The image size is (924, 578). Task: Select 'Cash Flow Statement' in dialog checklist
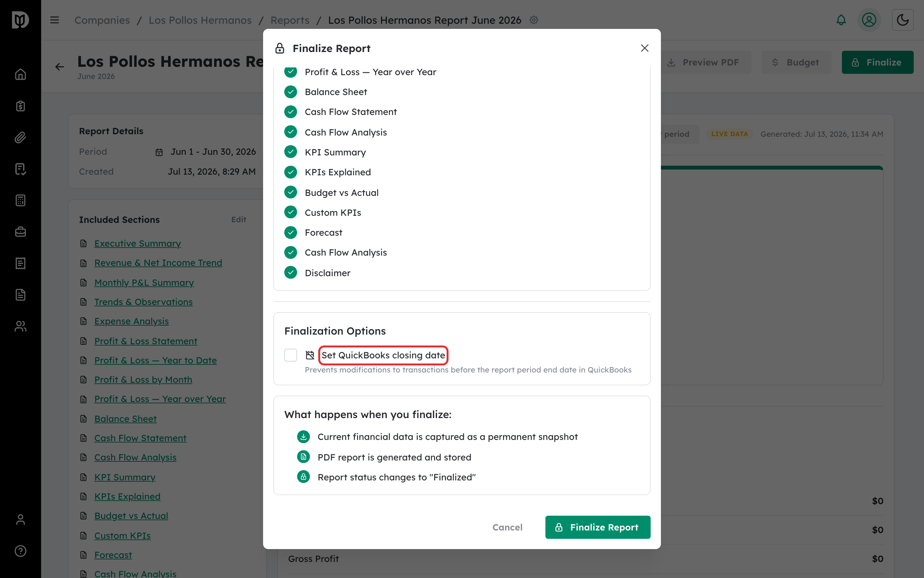pos(350,112)
